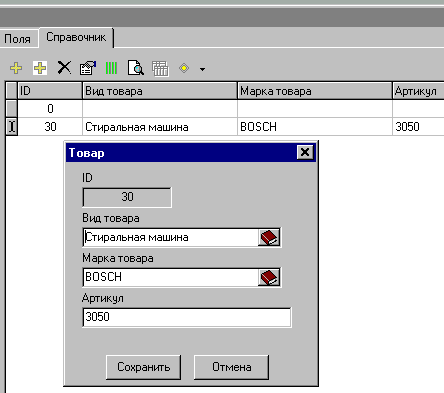Click the Вид товара column header
The height and width of the screenshot is (393, 444).
160,91
